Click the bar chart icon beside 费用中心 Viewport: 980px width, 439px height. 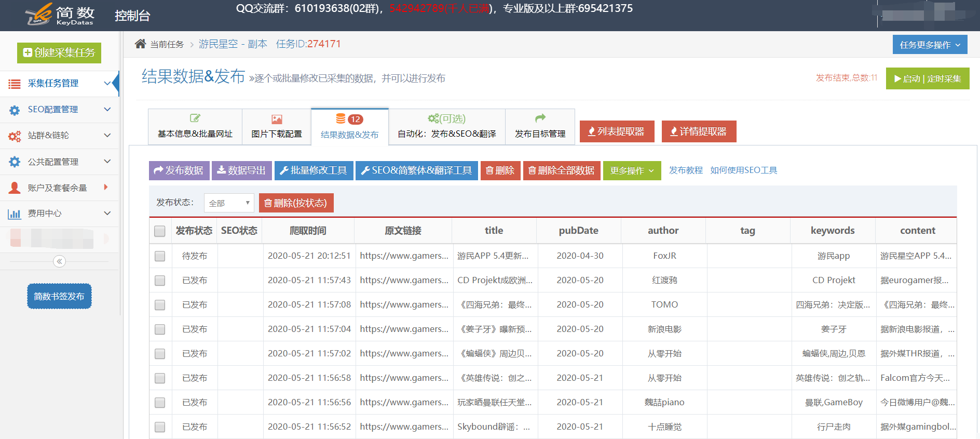pyautogui.click(x=15, y=214)
